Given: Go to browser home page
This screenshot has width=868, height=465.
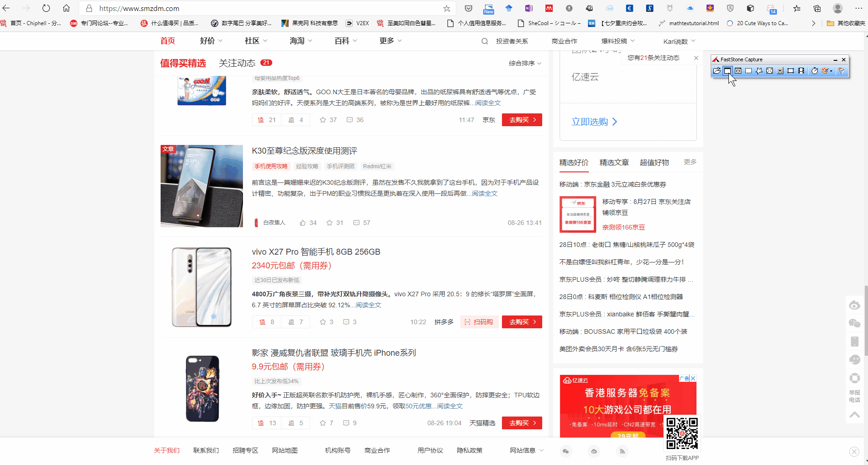Looking at the screenshot, I should (x=66, y=8).
